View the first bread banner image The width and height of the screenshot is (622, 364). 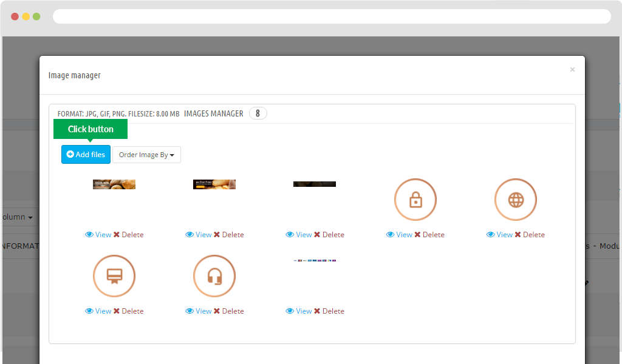point(98,235)
